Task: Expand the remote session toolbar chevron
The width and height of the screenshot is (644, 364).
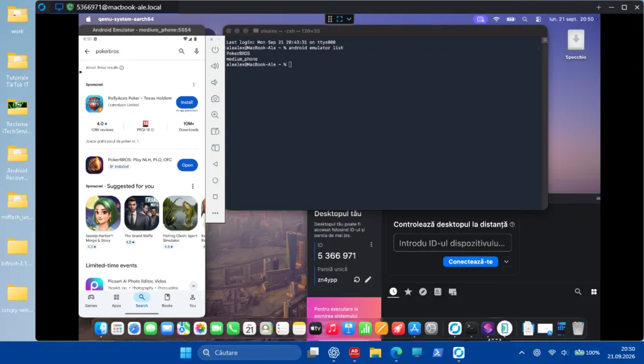Action: click(x=348, y=19)
